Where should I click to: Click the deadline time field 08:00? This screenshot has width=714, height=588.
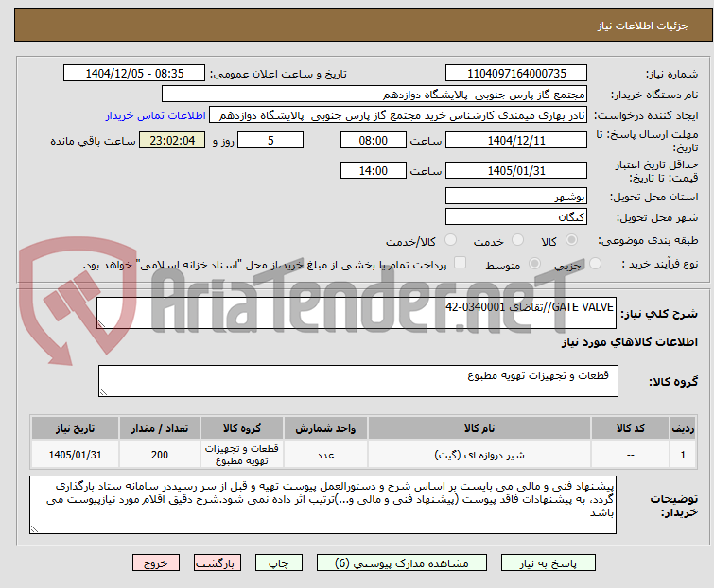point(374,141)
